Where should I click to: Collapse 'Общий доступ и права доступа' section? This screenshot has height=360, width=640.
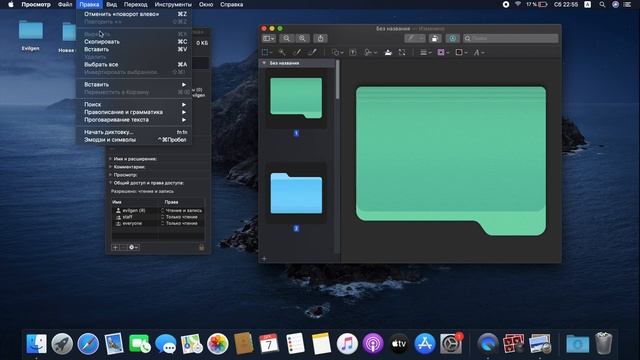pos(110,183)
